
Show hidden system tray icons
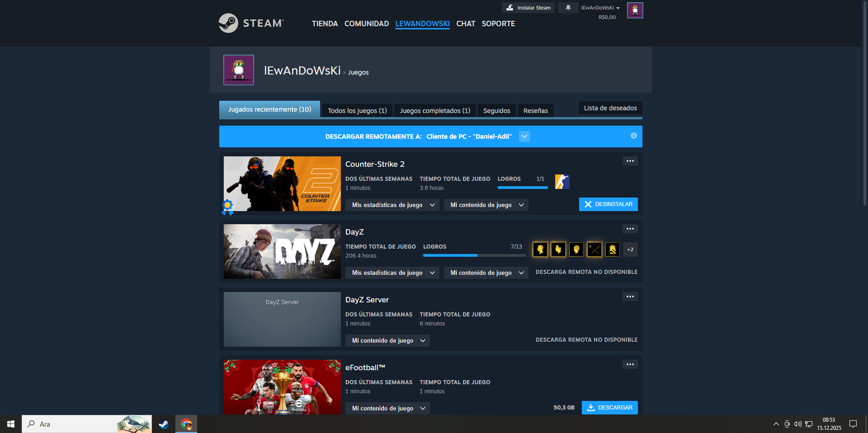coord(776,424)
